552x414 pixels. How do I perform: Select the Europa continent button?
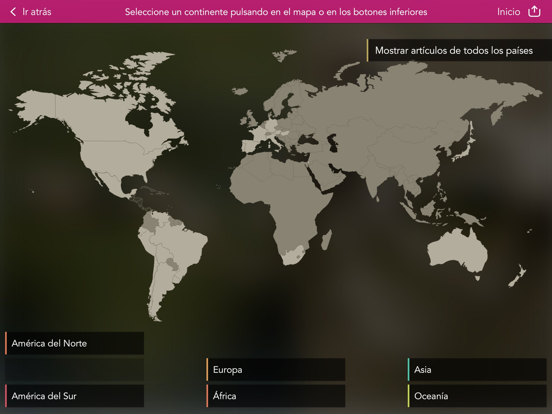pos(276,370)
